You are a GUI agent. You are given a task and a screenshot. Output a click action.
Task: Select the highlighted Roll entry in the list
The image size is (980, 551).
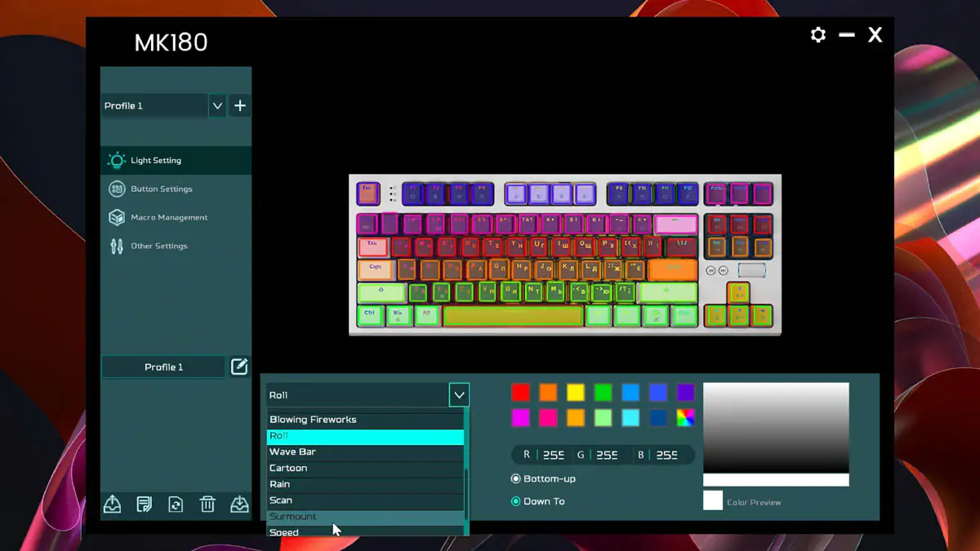(x=365, y=436)
